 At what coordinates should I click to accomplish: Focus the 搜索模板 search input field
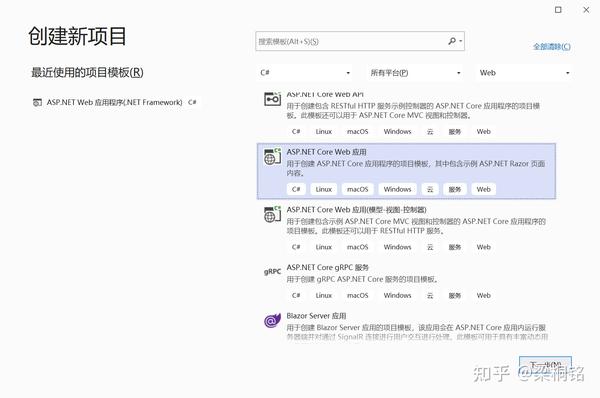pyautogui.click(x=360, y=41)
